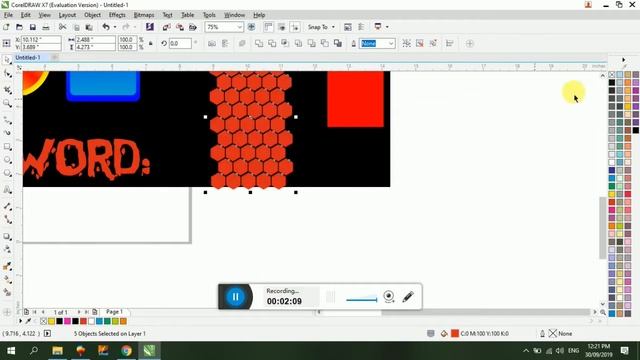Select the Crop tool

click(7, 89)
